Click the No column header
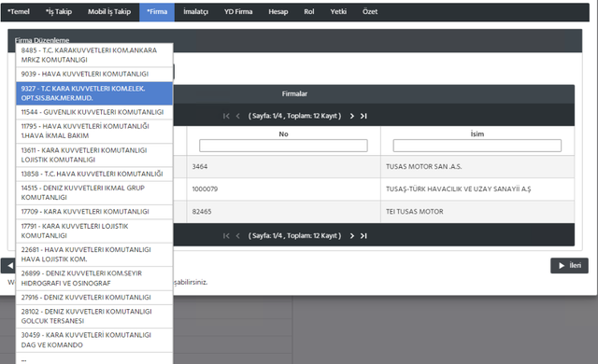This screenshot has width=598, height=364. pos(283,134)
